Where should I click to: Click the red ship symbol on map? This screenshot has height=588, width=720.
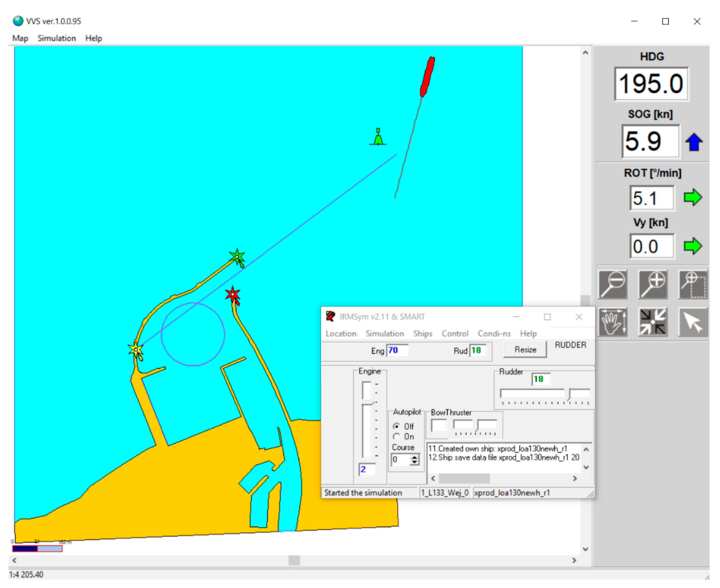(x=427, y=77)
